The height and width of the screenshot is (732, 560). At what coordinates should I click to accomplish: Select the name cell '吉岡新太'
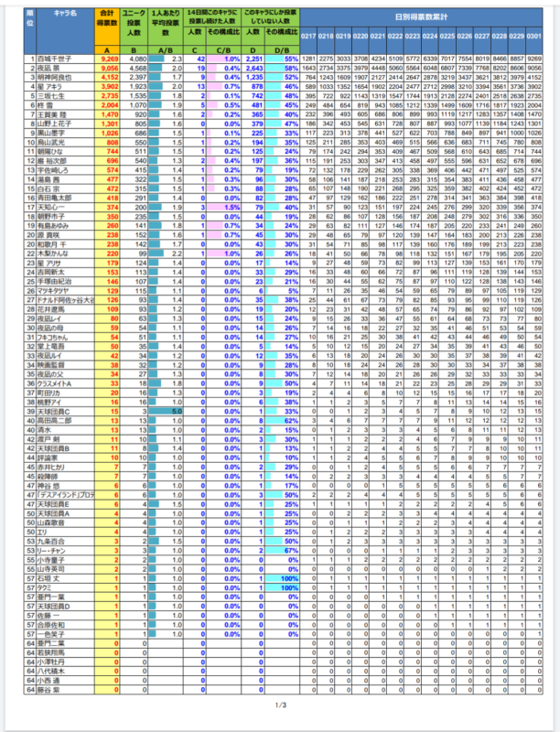(x=65, y=272)
